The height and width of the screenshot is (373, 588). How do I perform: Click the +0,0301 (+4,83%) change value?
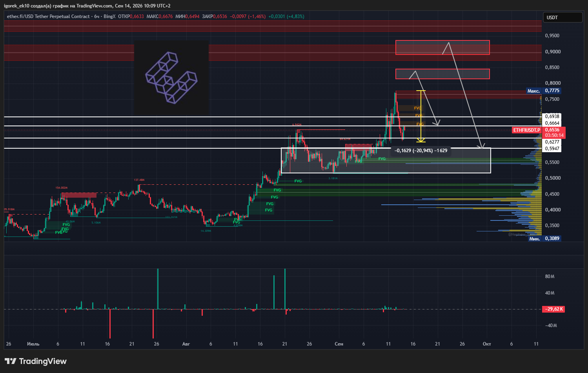pyautogui.click(x=286, y=16)
